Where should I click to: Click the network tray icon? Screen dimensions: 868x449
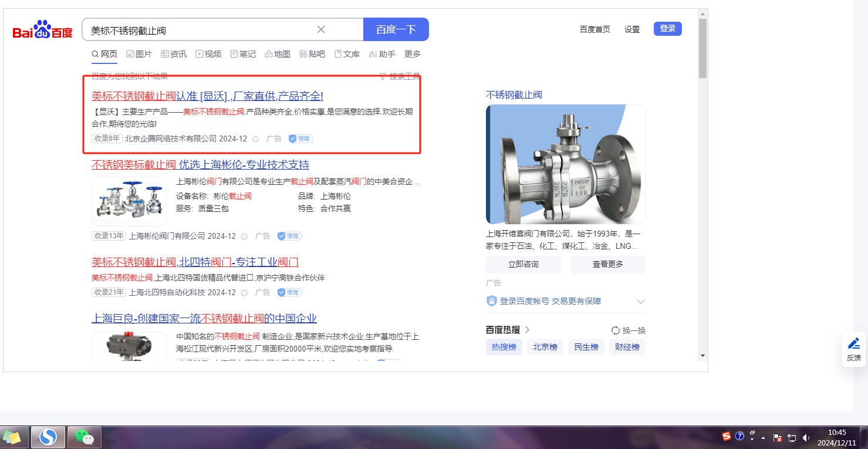pyautogui.click(x=792, y=438)
